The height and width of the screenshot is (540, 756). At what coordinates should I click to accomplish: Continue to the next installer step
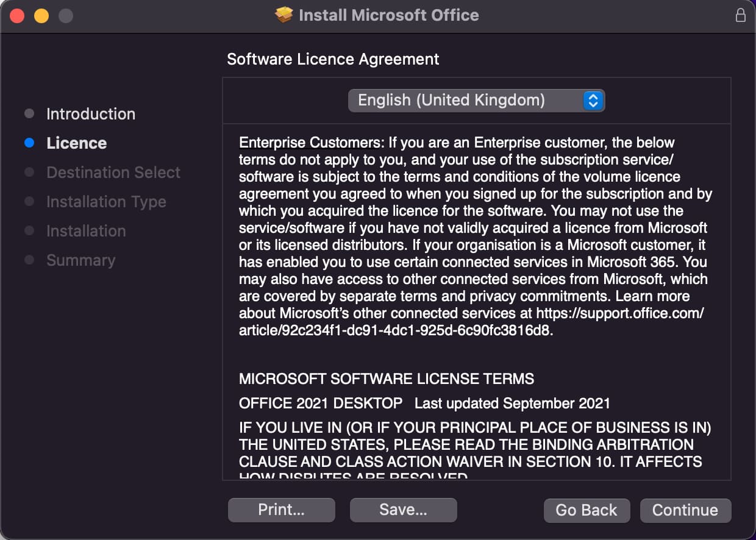pyautogui.click(x=685, y=510)
